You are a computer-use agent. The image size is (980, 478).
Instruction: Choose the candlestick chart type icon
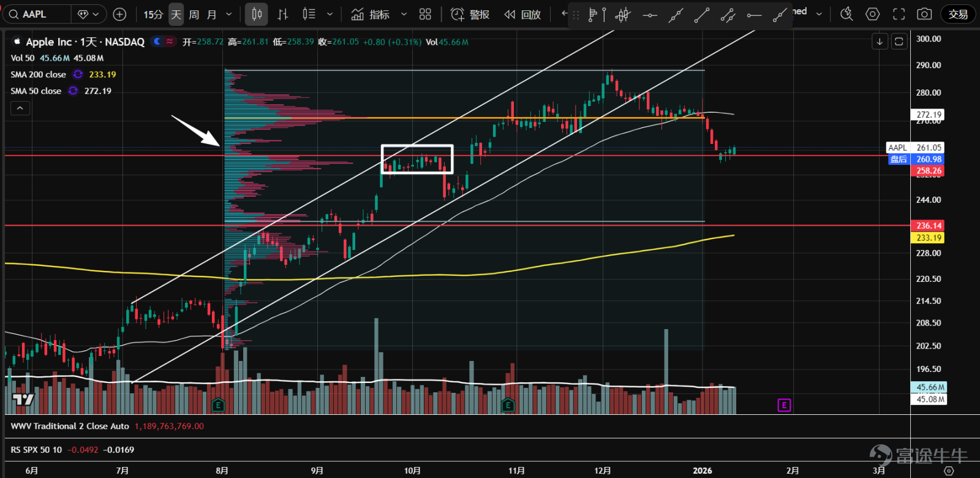click(x=257, y=14)
